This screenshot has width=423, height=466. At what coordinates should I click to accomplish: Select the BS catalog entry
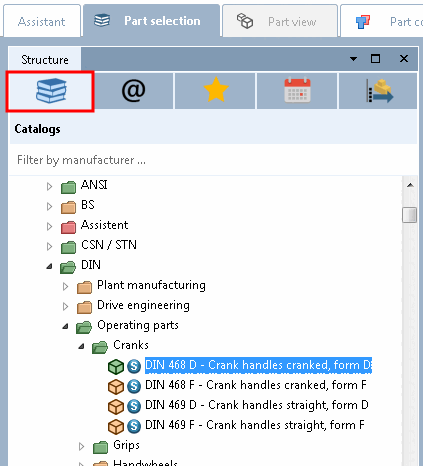[88, 205]
